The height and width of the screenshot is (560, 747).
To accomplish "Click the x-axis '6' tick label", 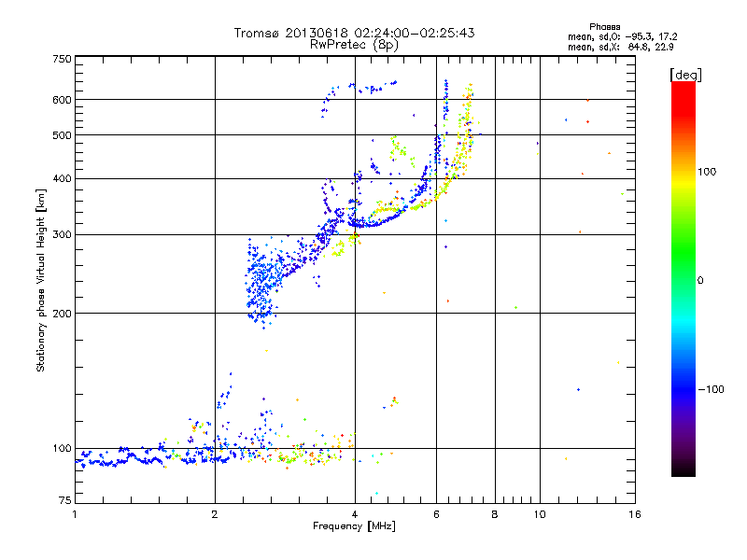I will [x=436, y=514].
